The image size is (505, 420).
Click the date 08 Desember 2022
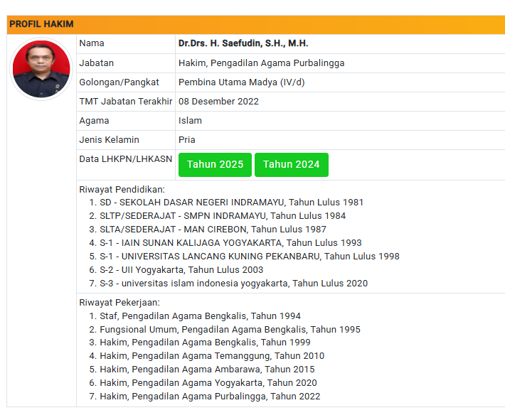(x=218, y=101)
